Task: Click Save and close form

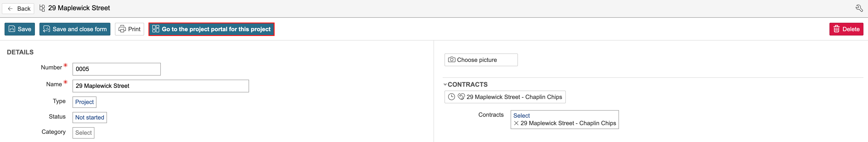Action: pyautogui.click(x=75, y=29)
